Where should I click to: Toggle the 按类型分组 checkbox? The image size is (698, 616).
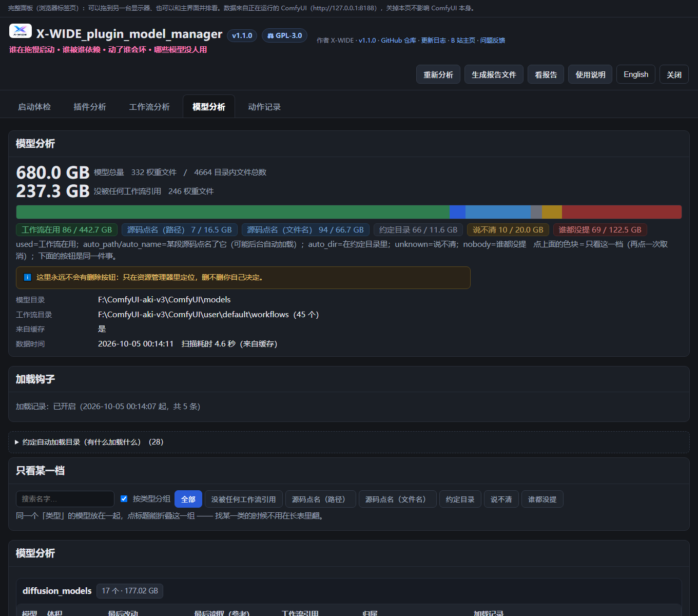(x=124, y=498)
